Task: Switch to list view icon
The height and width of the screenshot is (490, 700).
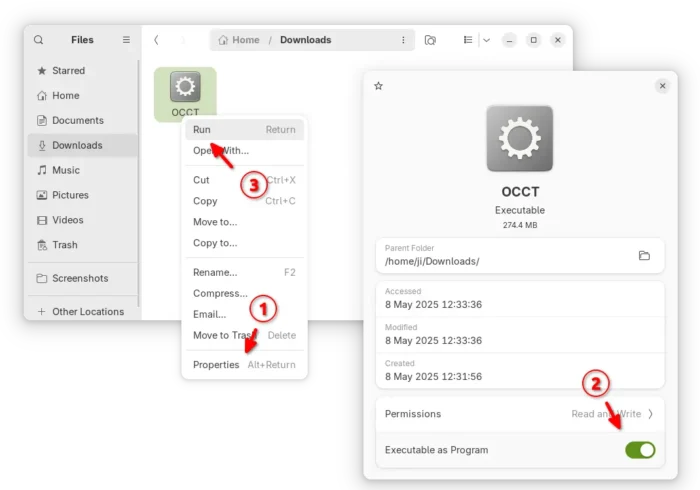Action: [x=467, y=40]
